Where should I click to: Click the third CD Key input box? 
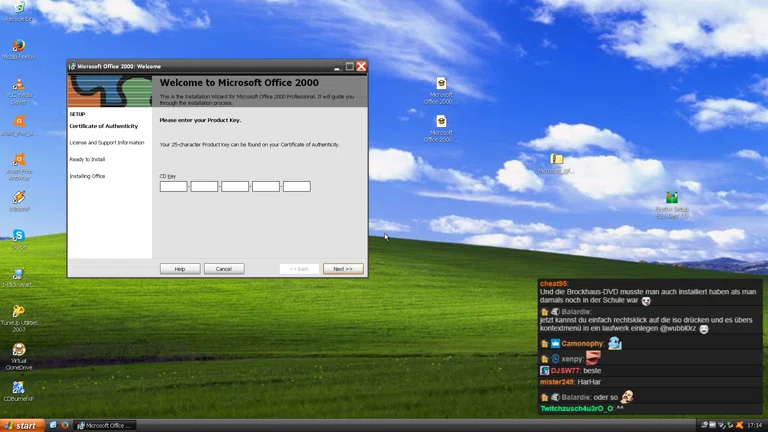click(235, 186)
